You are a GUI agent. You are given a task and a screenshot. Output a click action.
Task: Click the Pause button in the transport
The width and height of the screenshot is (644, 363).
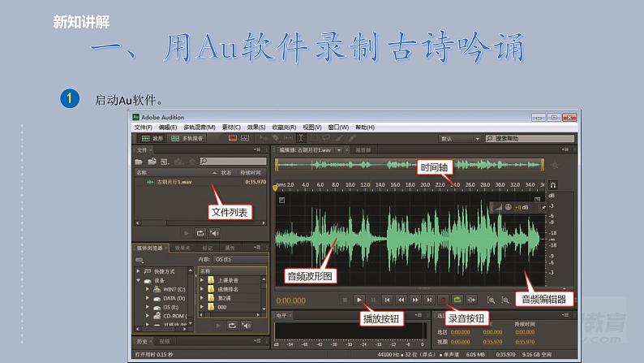pos(373,300)
